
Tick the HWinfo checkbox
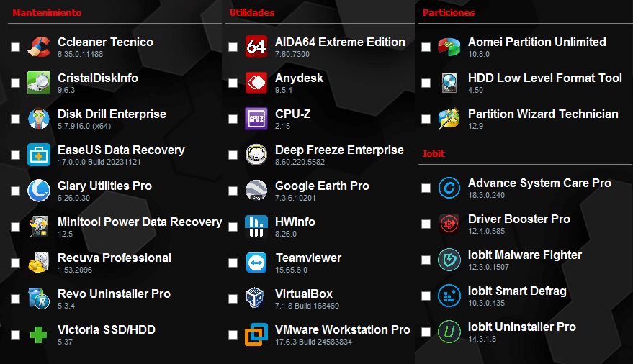click(233, 227)
